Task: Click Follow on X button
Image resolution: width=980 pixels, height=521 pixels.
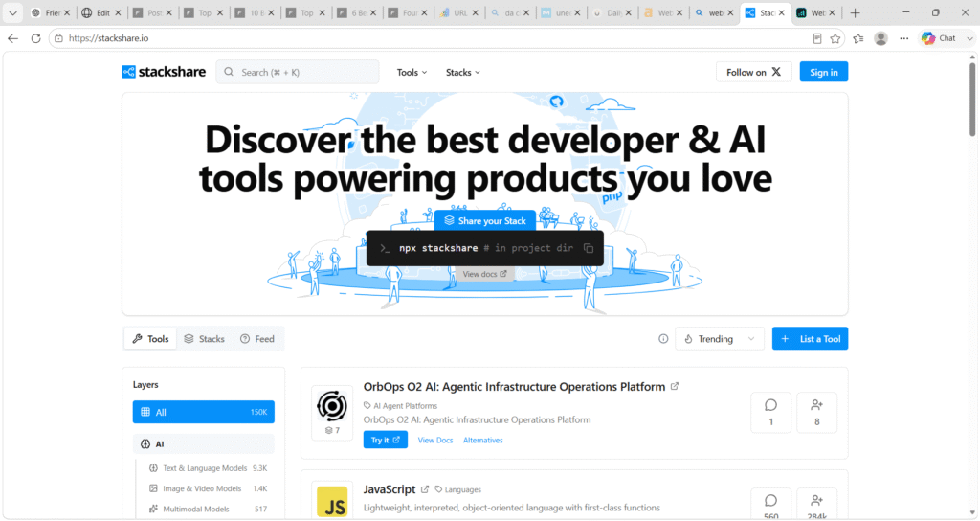Action: [x=754, y=72]
